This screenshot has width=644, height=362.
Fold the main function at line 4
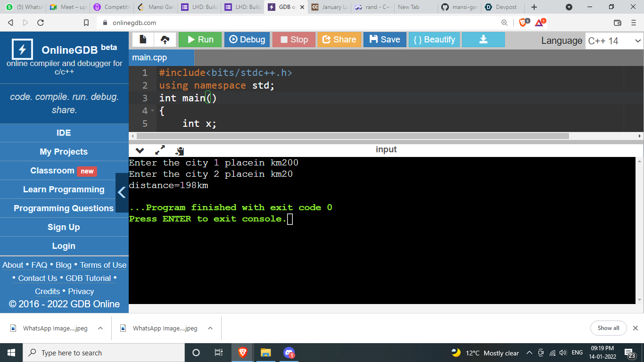coord(153,111)
